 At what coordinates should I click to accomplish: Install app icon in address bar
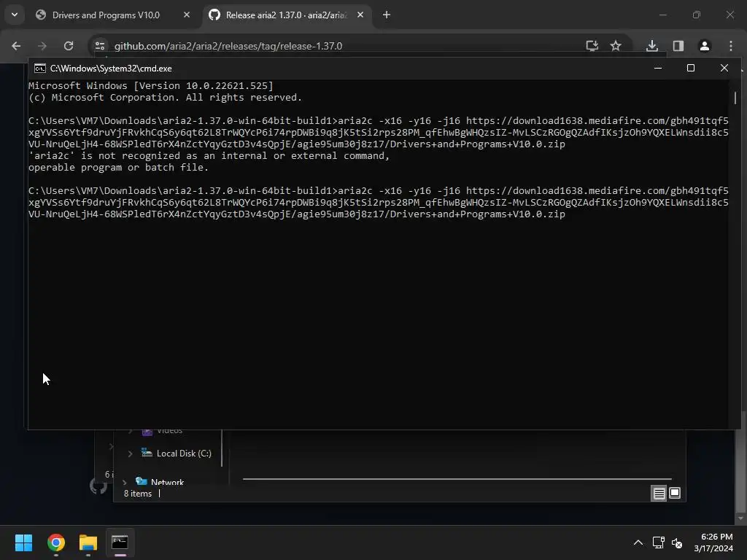(592, 46)
